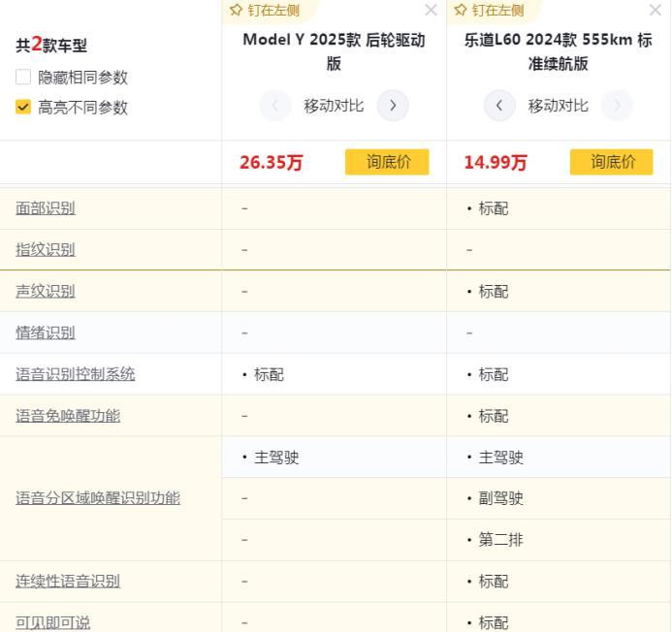
Task: Click disabled right arrow under 乐道L60
Action: [617, 106]
